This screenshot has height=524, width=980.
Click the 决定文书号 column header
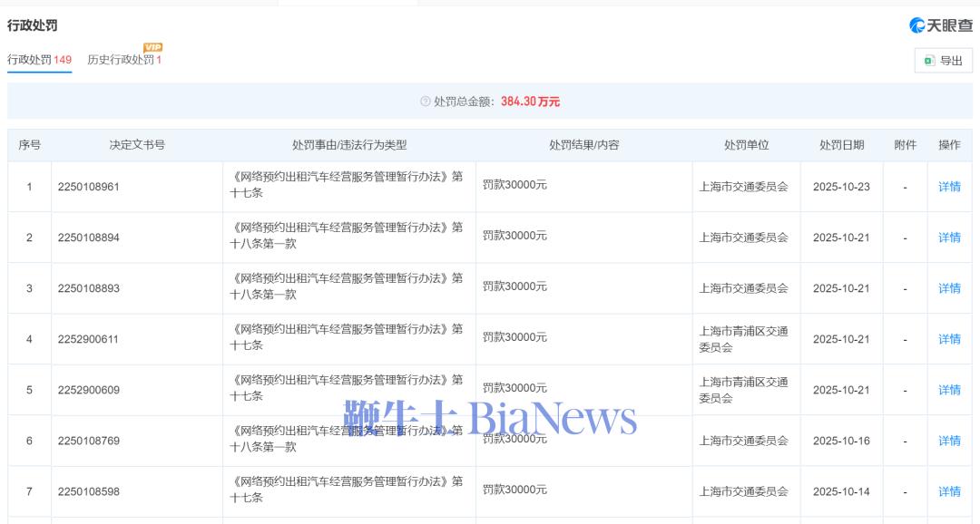[x=137, y=145]
